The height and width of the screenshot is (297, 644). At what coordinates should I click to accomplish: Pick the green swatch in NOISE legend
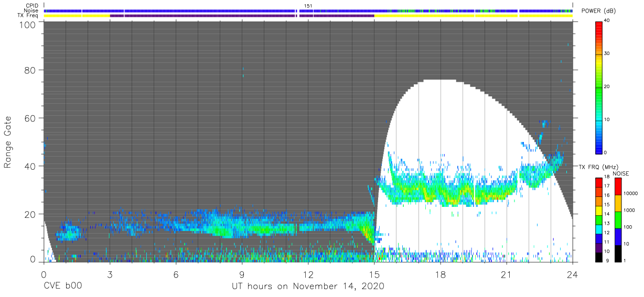click(x=618, y=220)
